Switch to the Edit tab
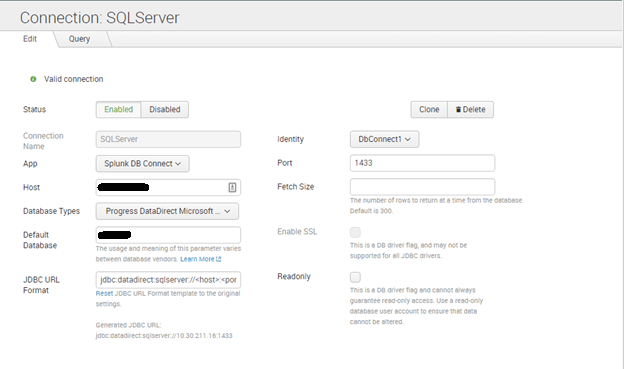 (30, 39)
